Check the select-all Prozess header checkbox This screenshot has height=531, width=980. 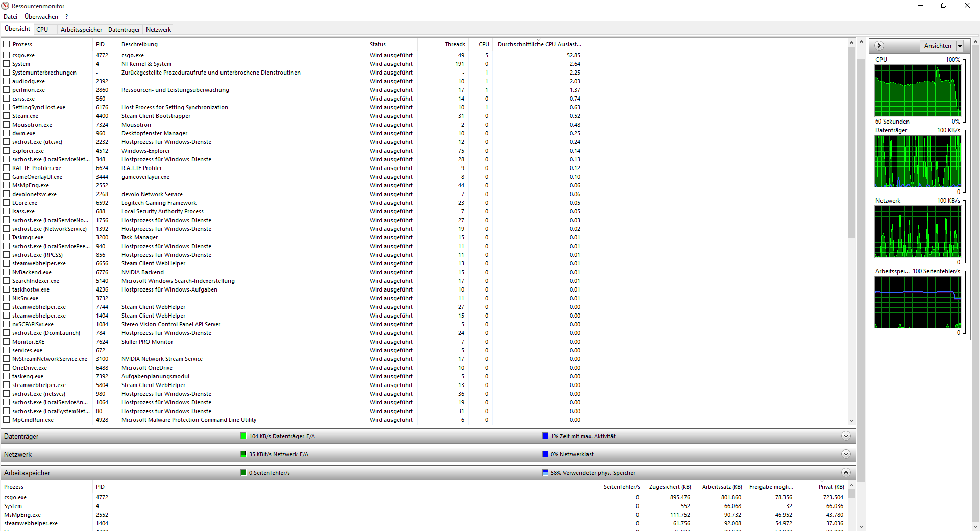point(7,44)
